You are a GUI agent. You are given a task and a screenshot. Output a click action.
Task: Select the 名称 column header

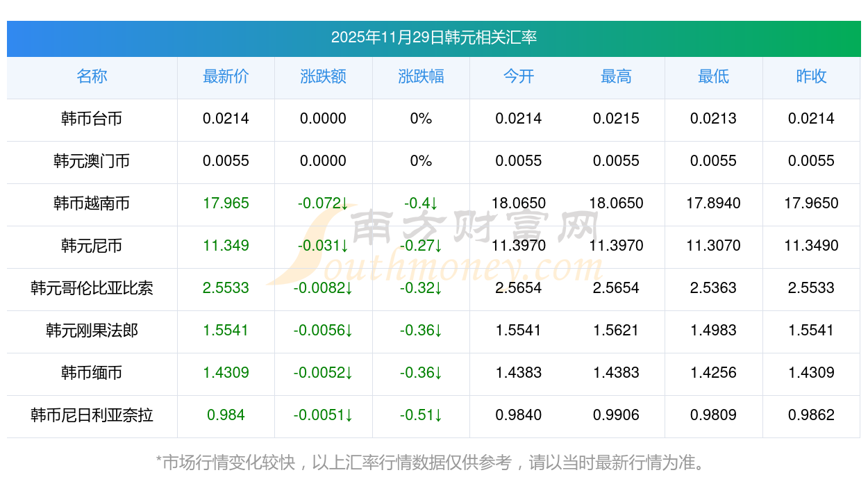pos(92,76)
